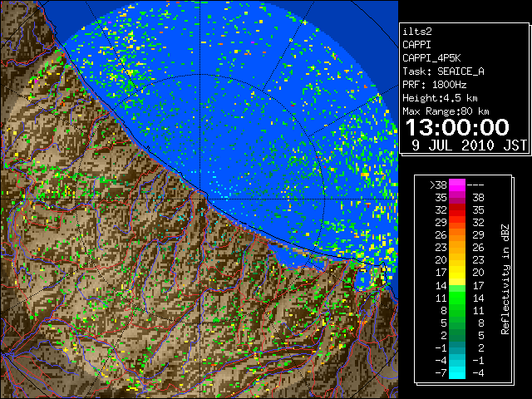Click the 13:00:00 timestamp
The width and height of the screenshot is (532, 399).
pos(457,127)
